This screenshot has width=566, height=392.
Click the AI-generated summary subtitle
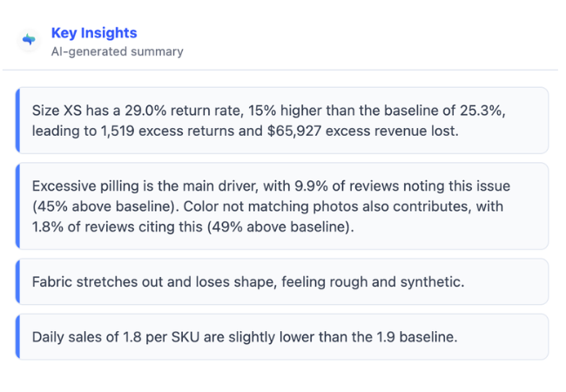[118, 51]
